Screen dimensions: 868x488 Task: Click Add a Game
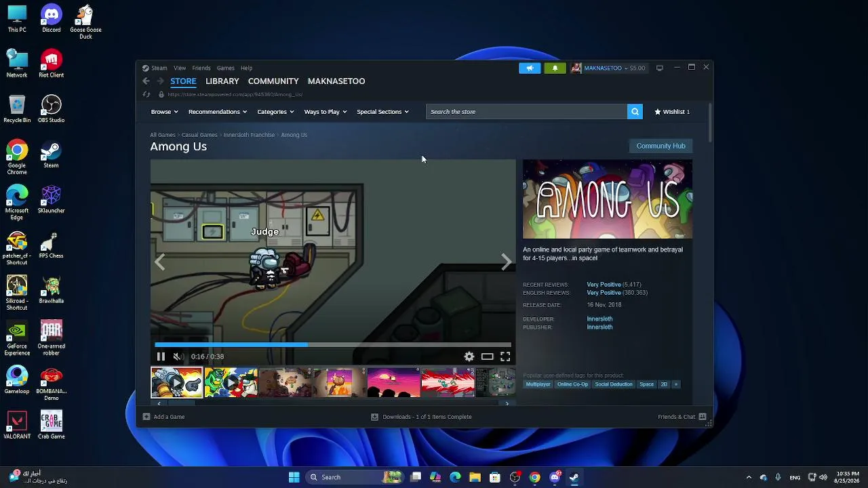(x=163, y=417)
